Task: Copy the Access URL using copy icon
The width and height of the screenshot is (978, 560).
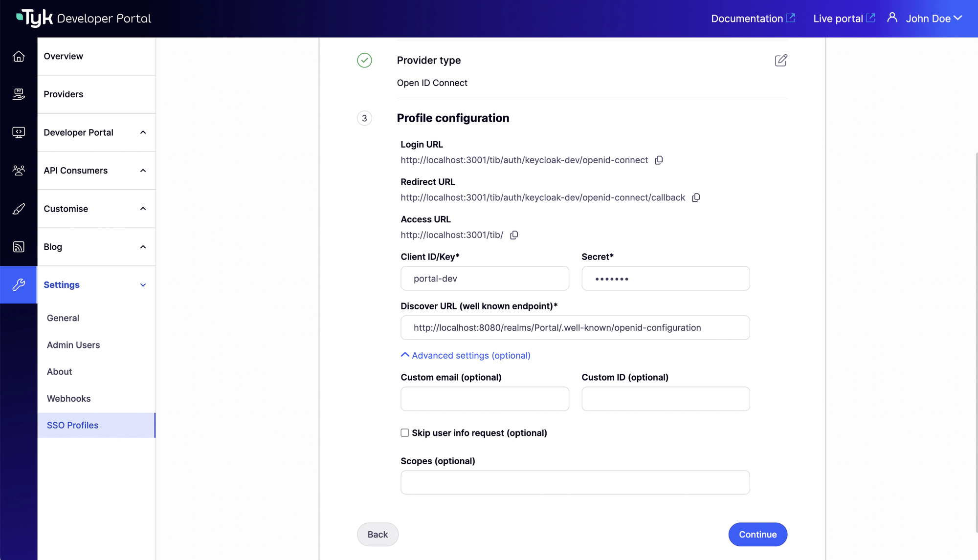Action: pyautogui.click(x=514, y=235)
